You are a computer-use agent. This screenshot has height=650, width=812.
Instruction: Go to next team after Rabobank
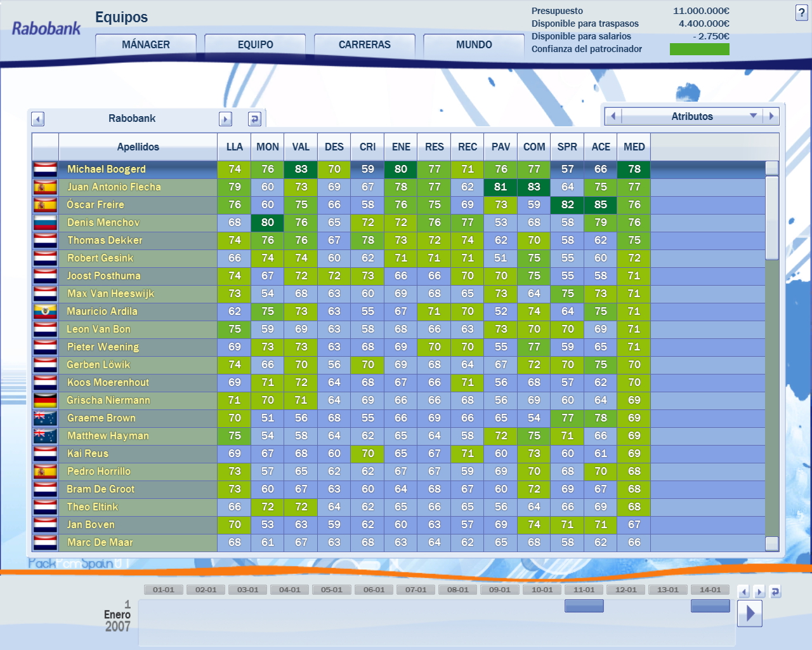(225, 119)
